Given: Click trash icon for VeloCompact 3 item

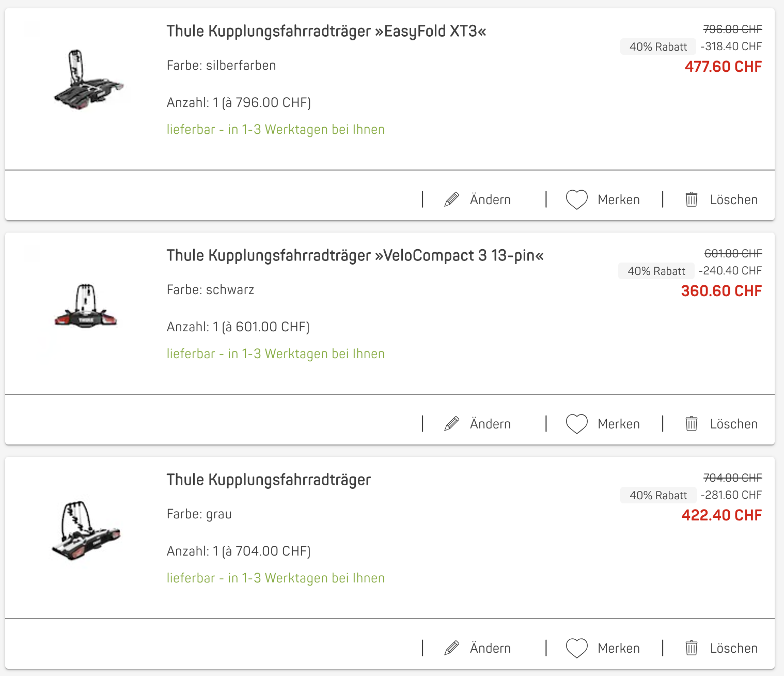Looking at the screenshot, I should pyautogui.click(x=691, y=424).
